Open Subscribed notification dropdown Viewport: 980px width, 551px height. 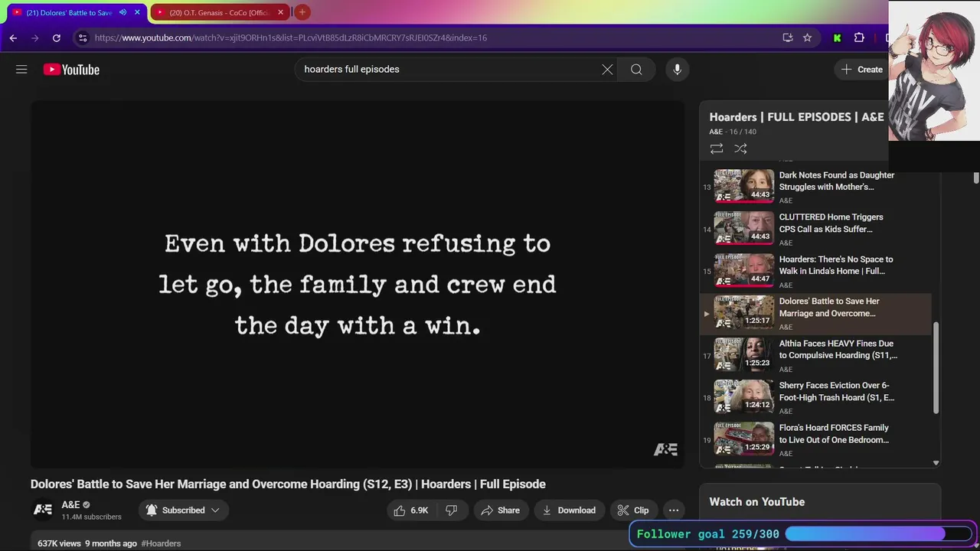[184, 510]
